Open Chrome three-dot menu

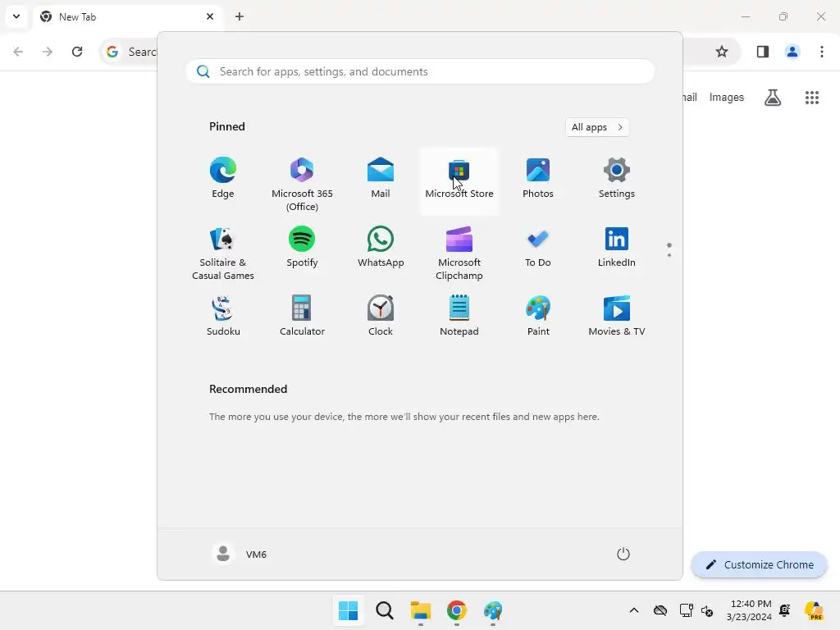822,52
